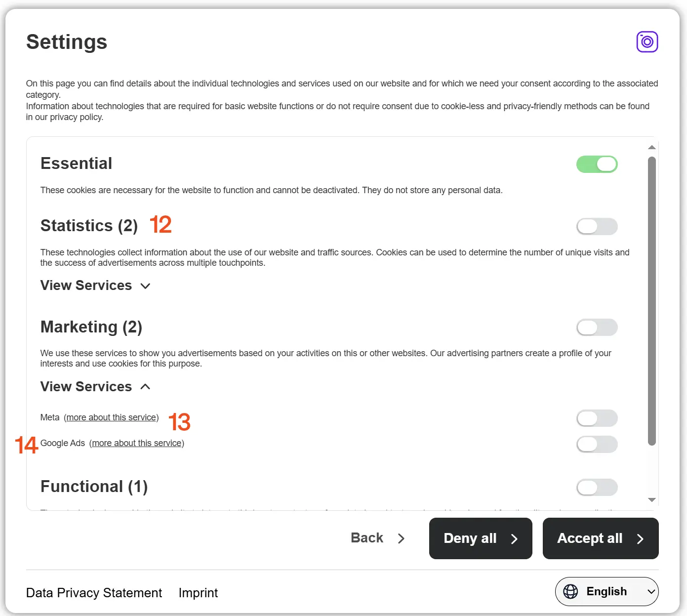
Task: Read more about the Google Ads service
Action: (x=137, y=443)
